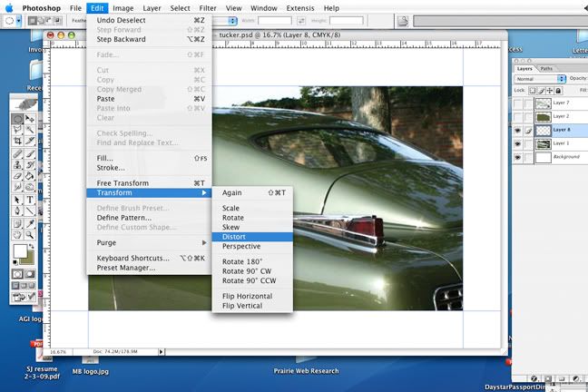
Task: Open the Filter menu
Action: (208, 8)
